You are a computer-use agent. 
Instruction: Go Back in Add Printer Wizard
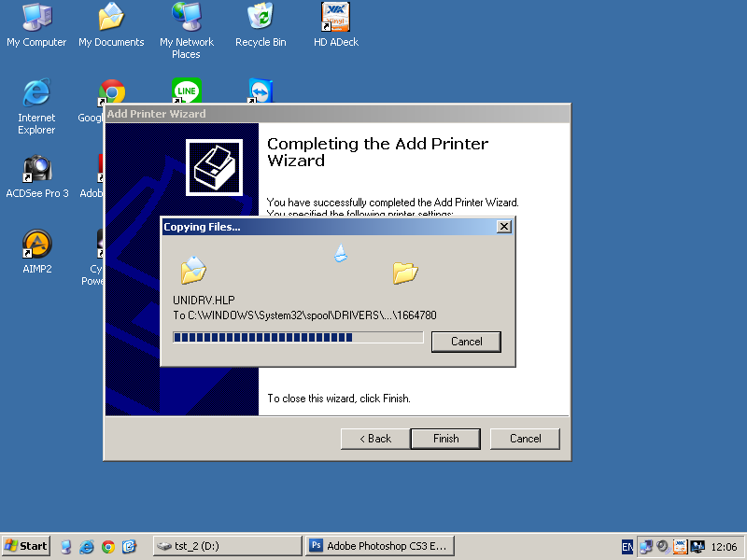(375, 439)
